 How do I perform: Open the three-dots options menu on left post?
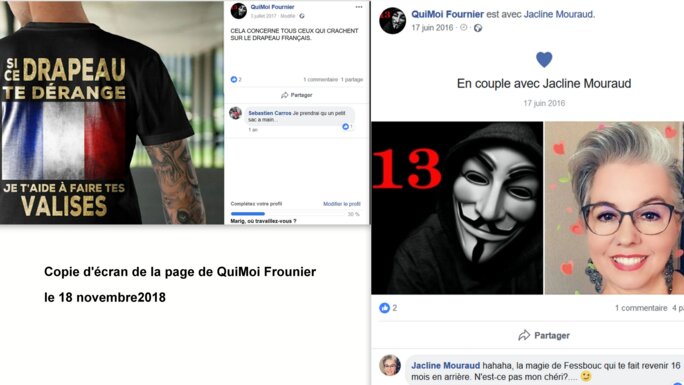[x=359, y=7]
